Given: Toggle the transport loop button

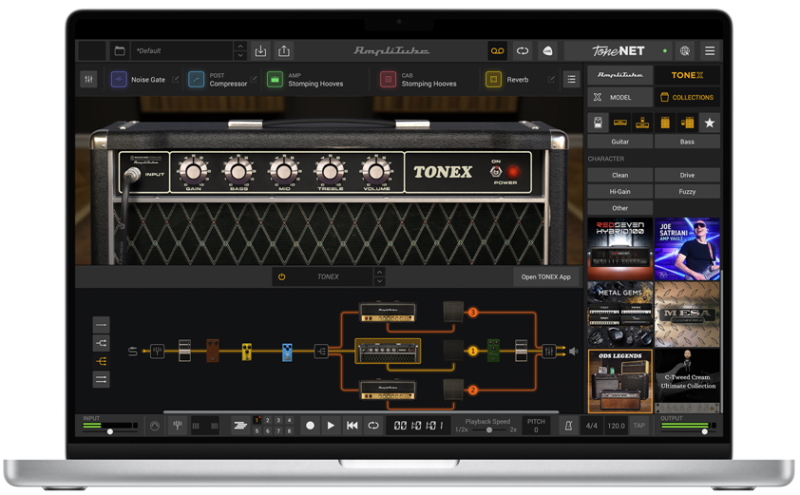Looking at the screenshot, I should 373,426.
